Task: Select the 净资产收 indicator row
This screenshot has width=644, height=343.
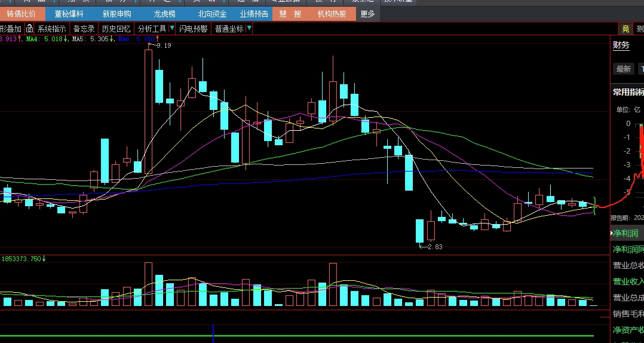Action: click(627, 330)
